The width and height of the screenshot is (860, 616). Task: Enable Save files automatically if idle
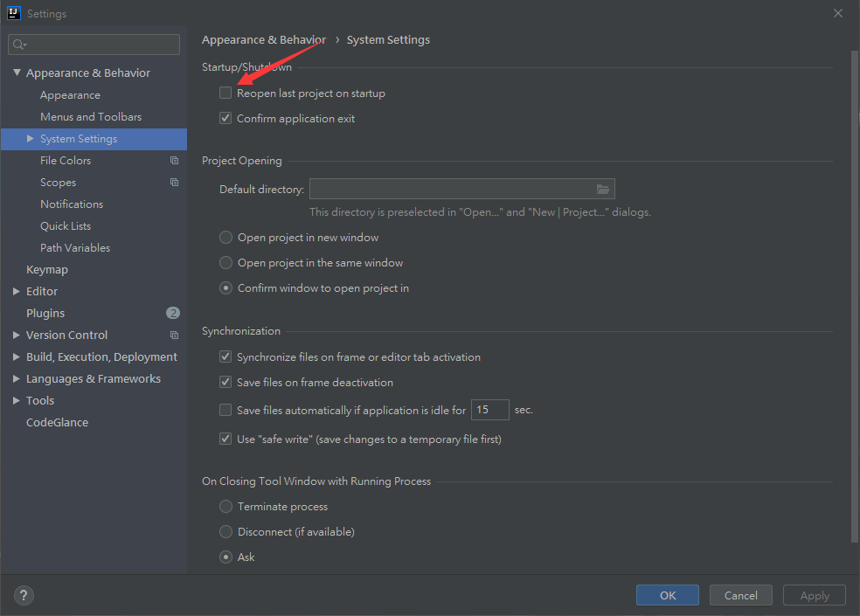point(225,410)
